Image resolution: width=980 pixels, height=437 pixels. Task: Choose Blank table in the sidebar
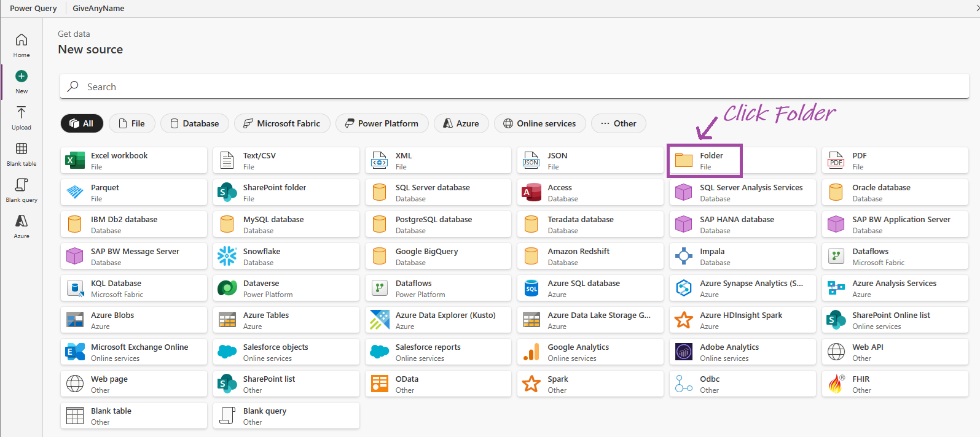pos(22,154)
